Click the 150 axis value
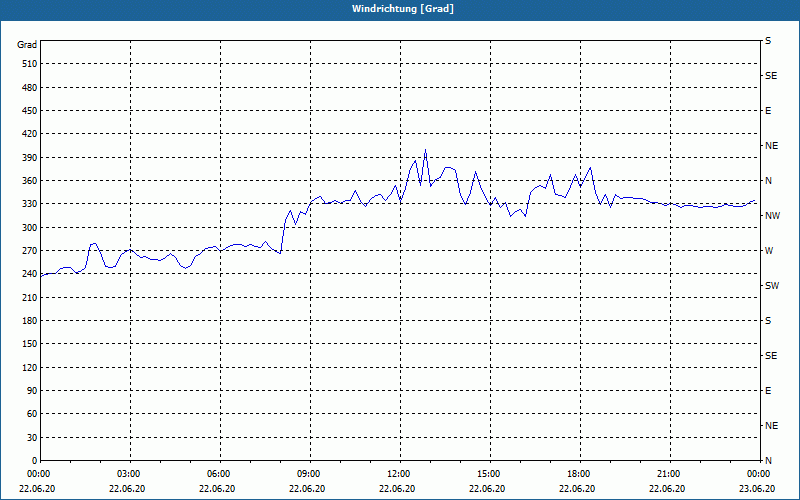This screenshot has width=800, height=500. click(30, 344)
